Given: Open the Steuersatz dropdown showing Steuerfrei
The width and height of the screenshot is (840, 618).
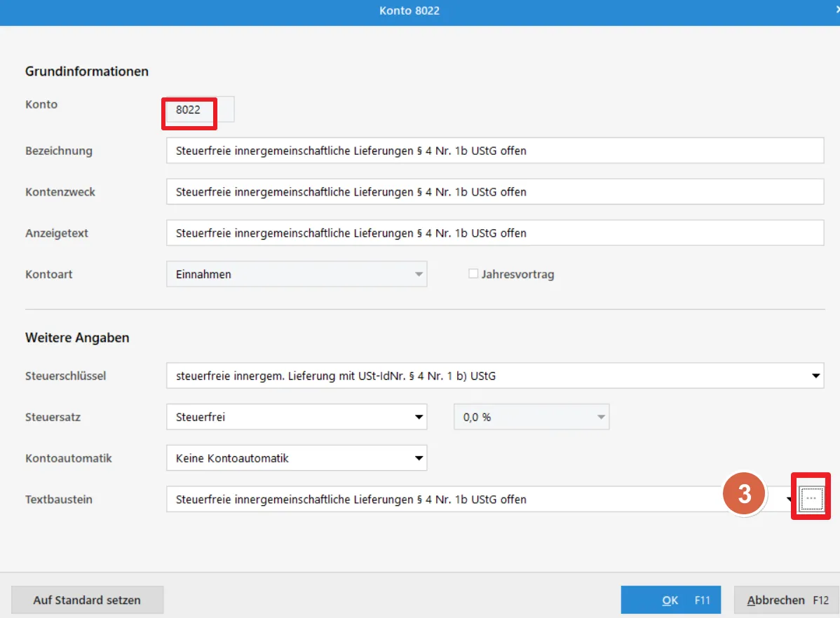Looking at the screenshot, I should click(419, 417).
